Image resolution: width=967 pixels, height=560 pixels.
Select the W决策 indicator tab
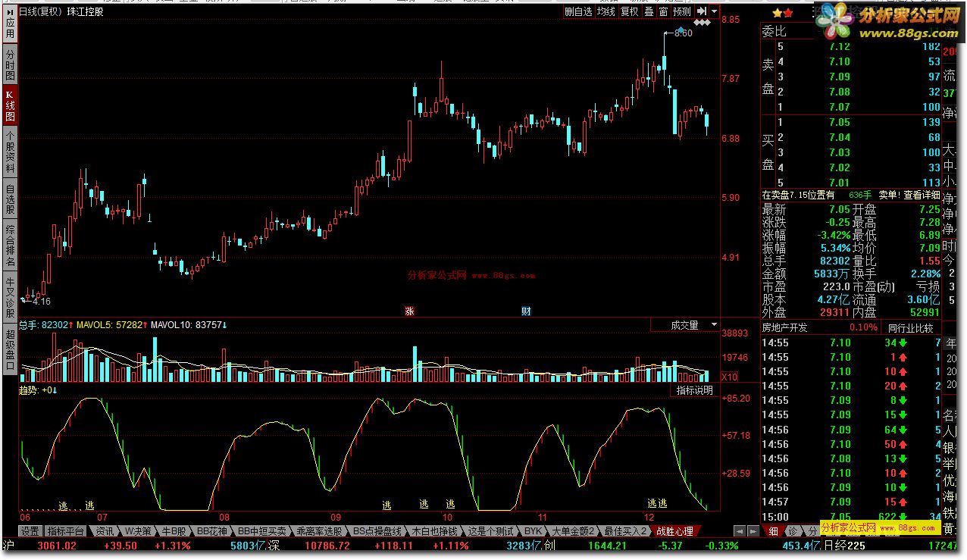pos(139,531)
